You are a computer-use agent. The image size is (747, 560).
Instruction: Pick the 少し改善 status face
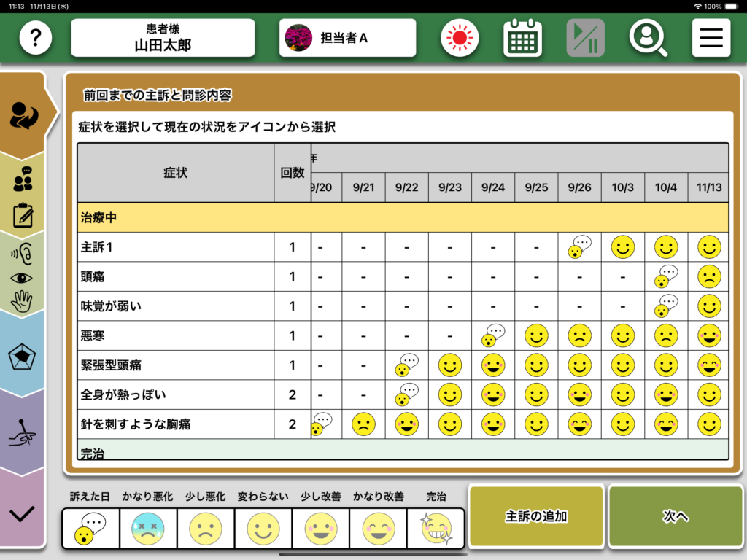click(x=320, y=529)
